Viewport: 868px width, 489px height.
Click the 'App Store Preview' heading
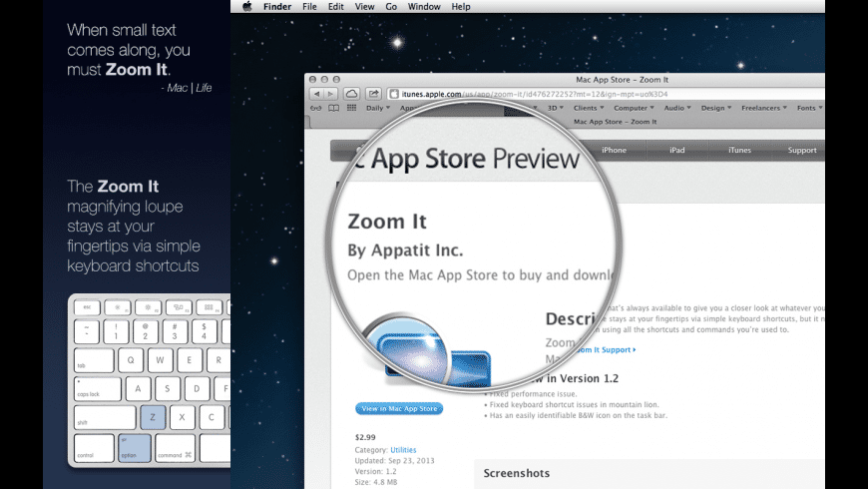tap(476, 159)
